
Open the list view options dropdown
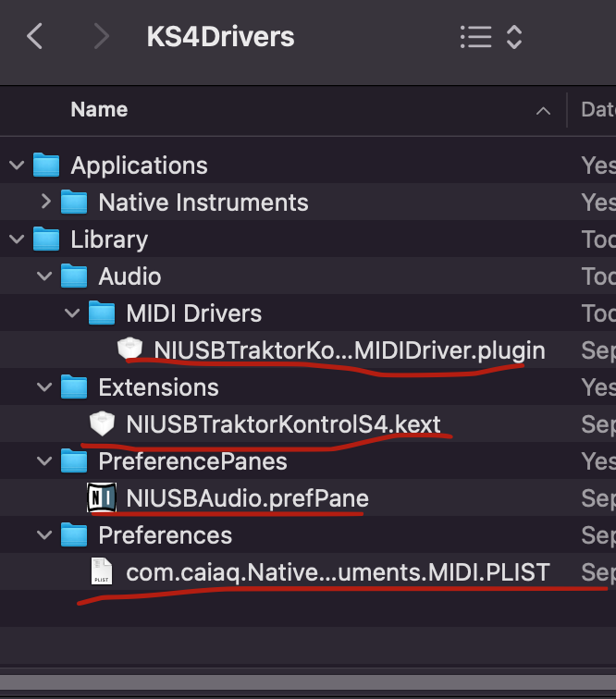(491, 37)
